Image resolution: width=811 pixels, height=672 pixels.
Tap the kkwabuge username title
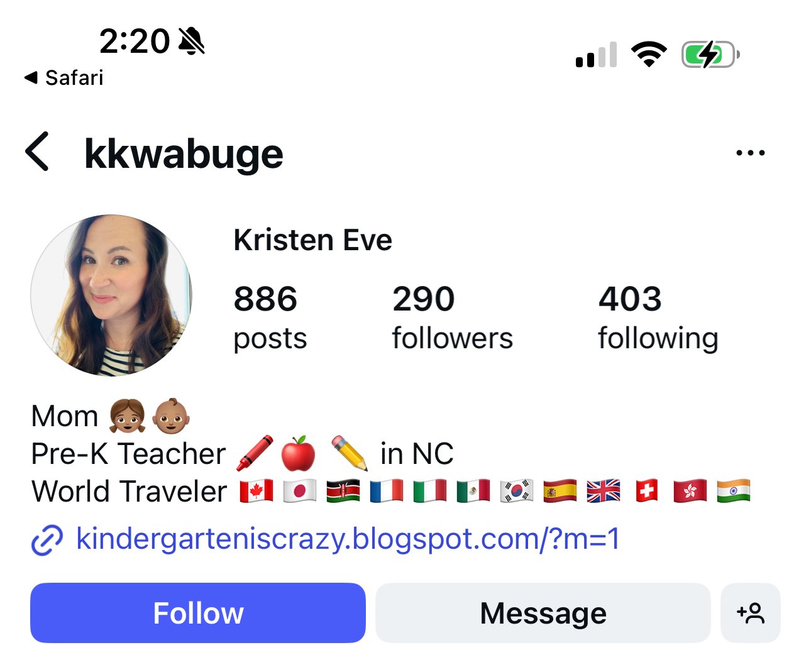pyautogui.click(x=184, y=154)
